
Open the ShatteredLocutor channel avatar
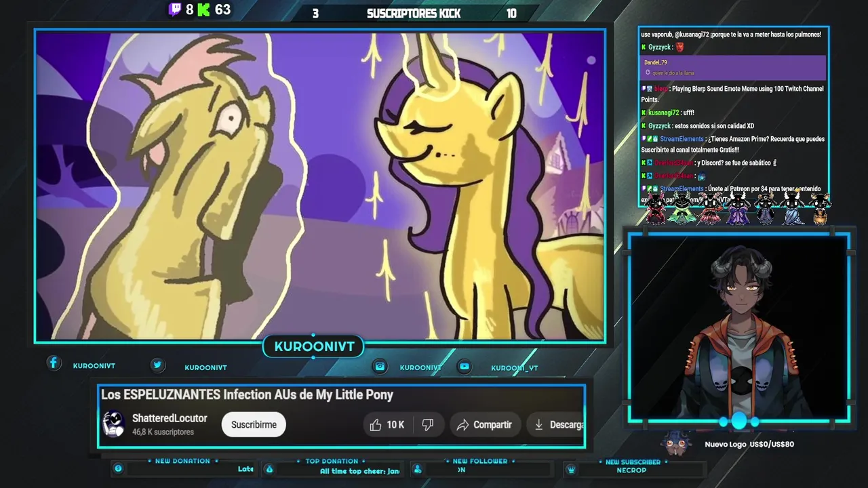pos(114,424)
